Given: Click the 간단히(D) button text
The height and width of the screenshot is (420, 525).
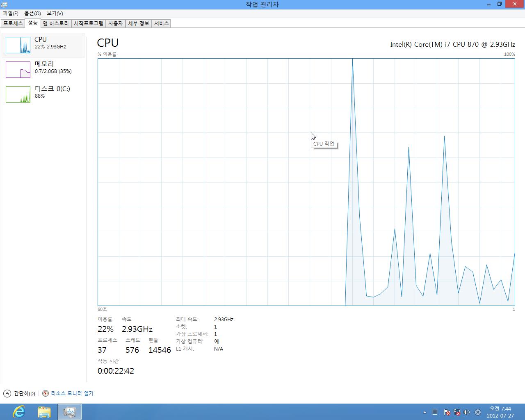Looking at the screenshot, I should (24, 393).
